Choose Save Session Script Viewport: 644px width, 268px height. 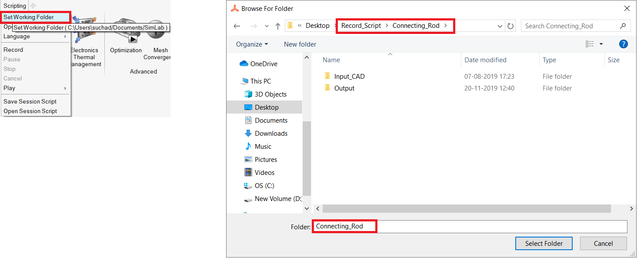pyautogui.click(x=36, y=102)
